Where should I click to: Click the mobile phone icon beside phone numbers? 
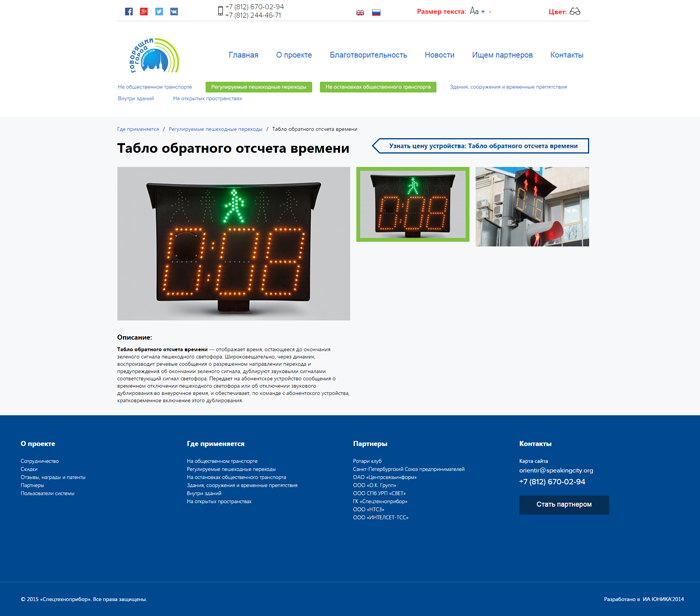point(220,11)
